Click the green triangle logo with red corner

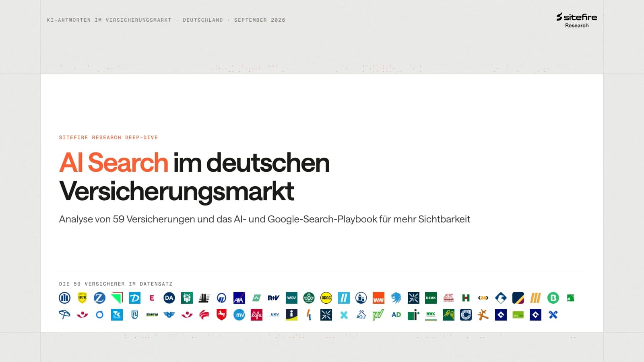coord(117,298)
